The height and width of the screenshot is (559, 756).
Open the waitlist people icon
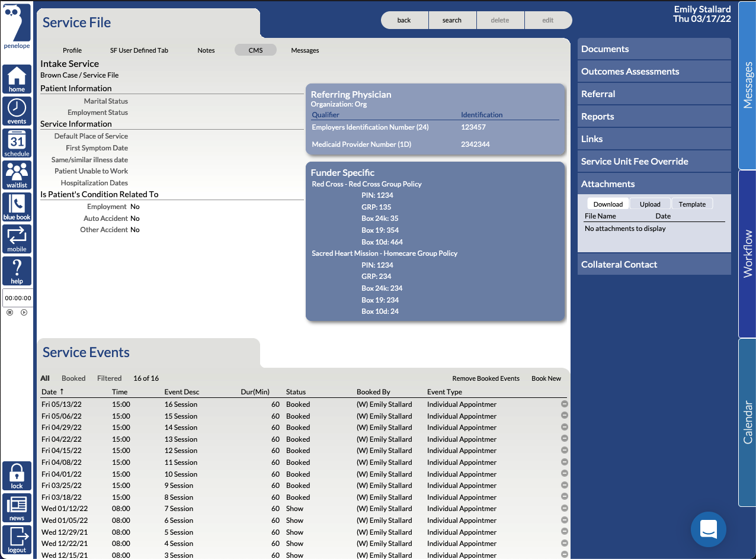click(x=17, y=175)
